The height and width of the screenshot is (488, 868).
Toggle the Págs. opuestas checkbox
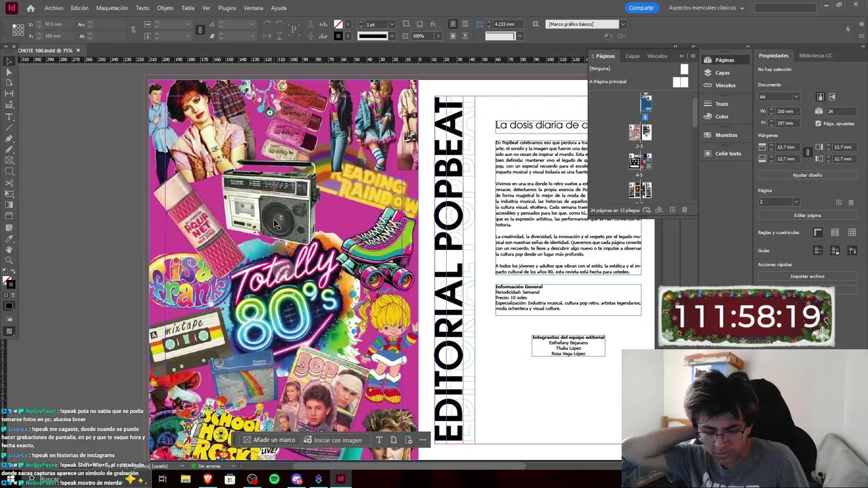tap(818, 123)
